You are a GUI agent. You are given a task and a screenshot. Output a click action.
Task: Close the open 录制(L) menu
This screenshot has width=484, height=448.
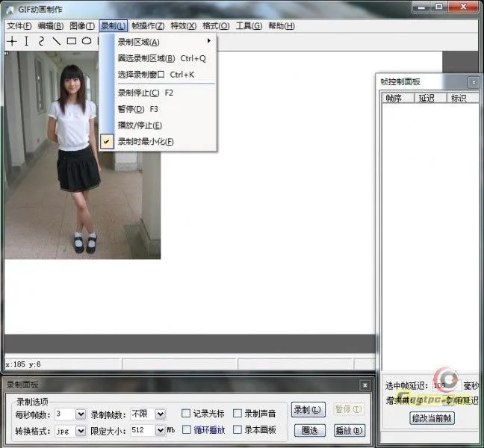pos(114,26)
